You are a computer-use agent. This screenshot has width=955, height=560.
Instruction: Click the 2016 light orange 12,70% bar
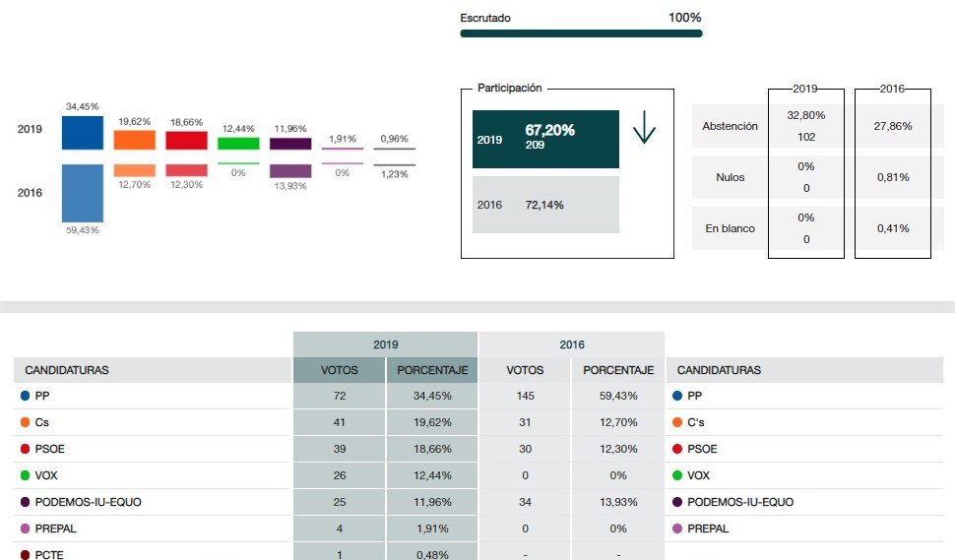pyautogui.click(x=134, y=170)
